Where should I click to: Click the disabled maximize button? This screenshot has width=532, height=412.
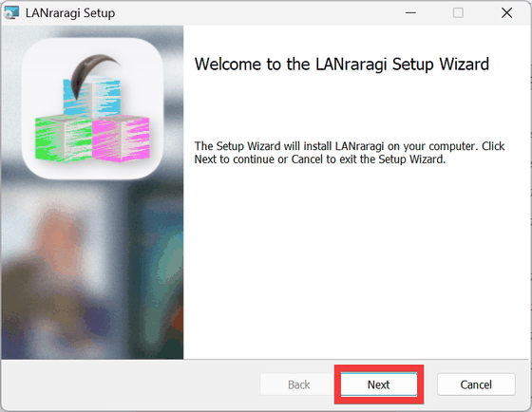click(x=458, y=13)
